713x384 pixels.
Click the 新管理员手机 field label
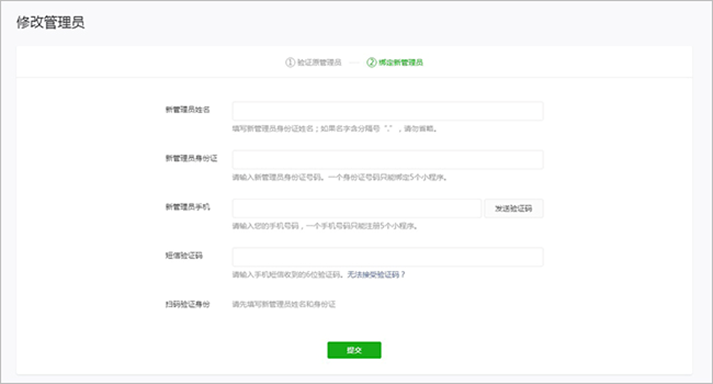click(x=187, y=207)
